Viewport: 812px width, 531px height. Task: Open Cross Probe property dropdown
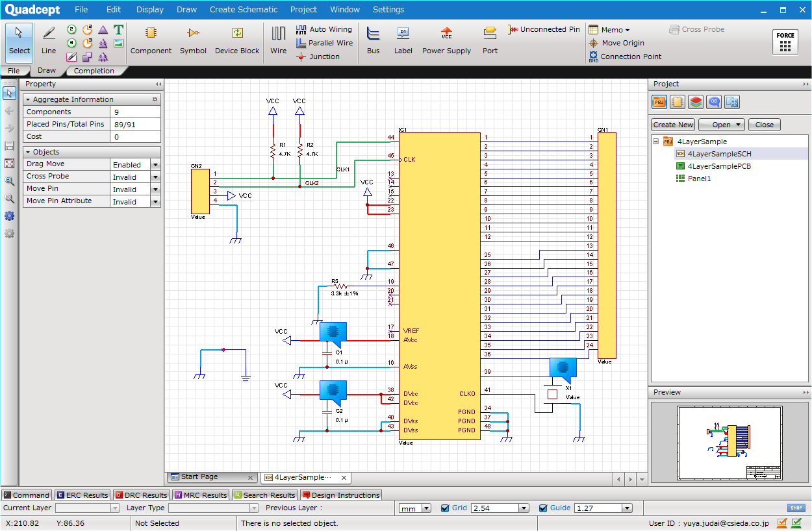(x=155, y=177)
